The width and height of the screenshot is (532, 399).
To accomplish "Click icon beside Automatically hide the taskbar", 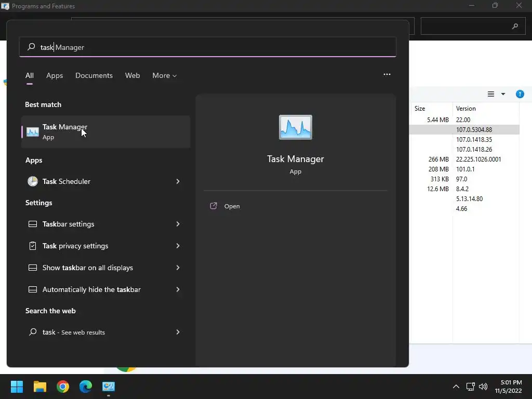I will (x=33, y=289).
